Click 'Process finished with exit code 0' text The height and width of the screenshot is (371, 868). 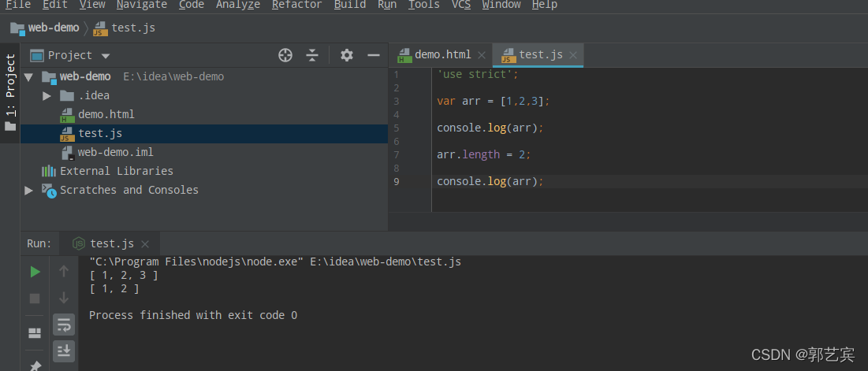(x=193, y=316)
